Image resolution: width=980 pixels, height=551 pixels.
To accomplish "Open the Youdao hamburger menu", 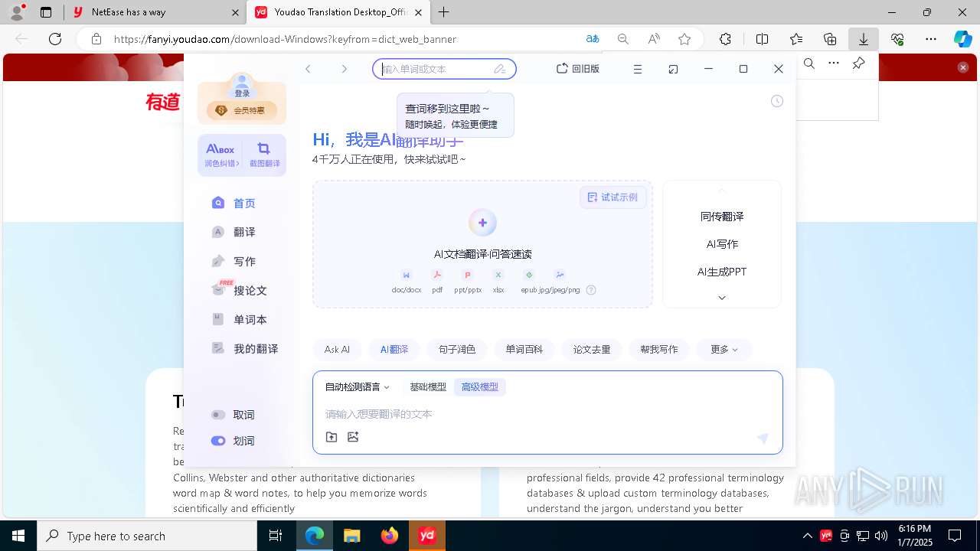I will 637,69.
